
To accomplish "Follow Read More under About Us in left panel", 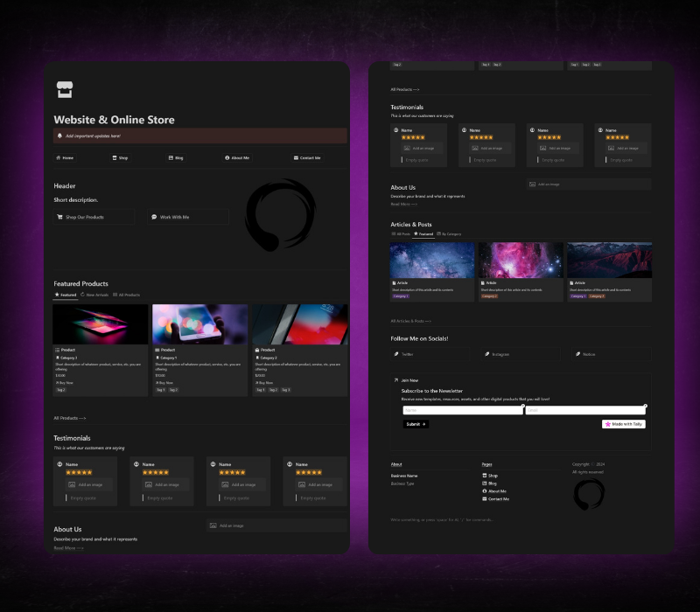I will click(69, 548).
